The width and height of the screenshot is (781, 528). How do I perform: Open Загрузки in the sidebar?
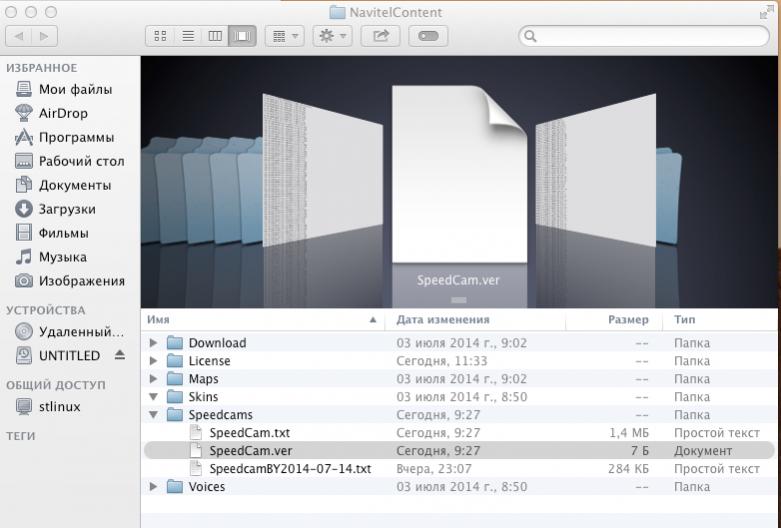67,209
